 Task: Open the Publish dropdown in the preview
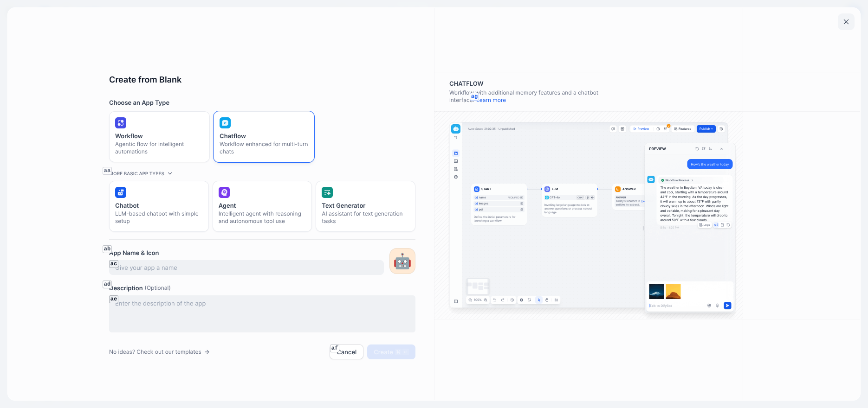[706, 129]
